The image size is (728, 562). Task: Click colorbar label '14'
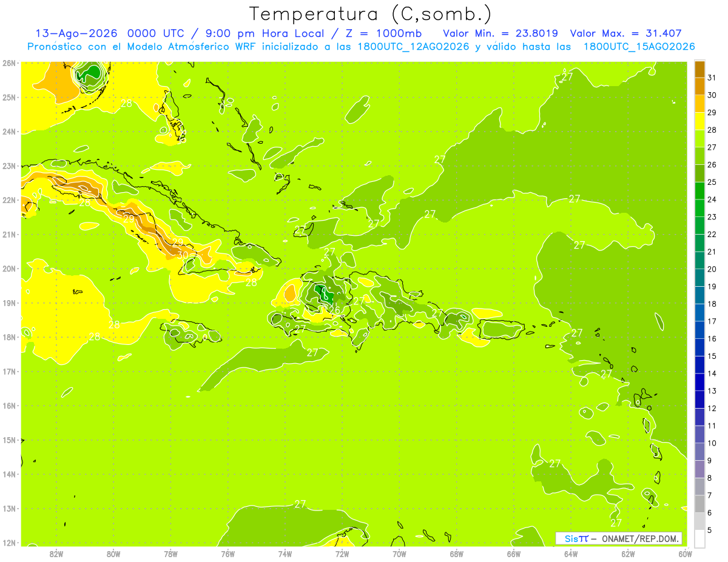712,373
